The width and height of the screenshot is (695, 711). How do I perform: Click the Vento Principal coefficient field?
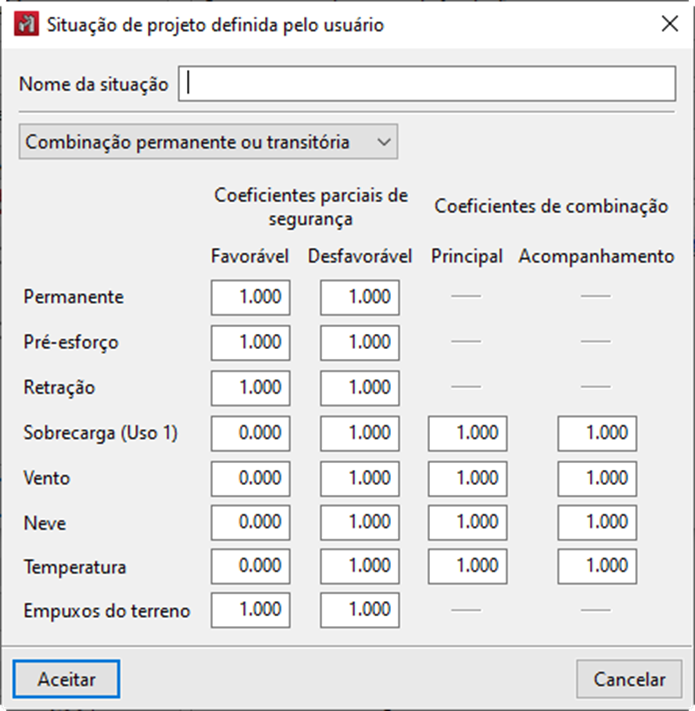pos(467,479)
